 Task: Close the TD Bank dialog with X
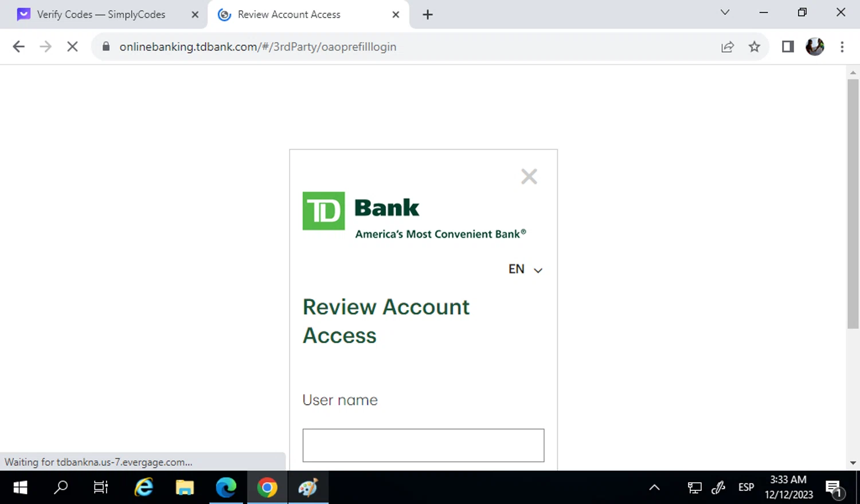pos(529,177)
